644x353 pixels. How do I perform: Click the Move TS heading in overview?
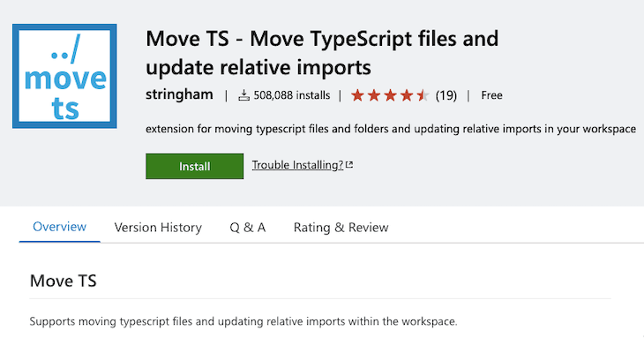[64, 282]
